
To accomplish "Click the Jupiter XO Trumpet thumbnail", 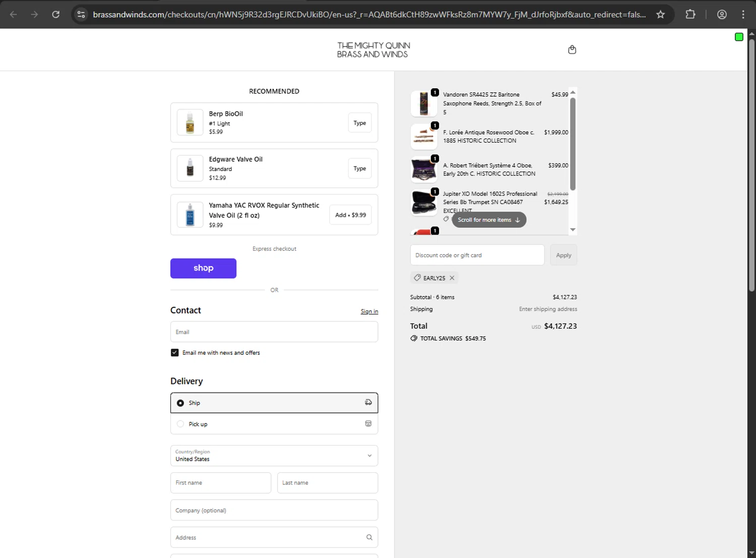I will click(424, 202).
